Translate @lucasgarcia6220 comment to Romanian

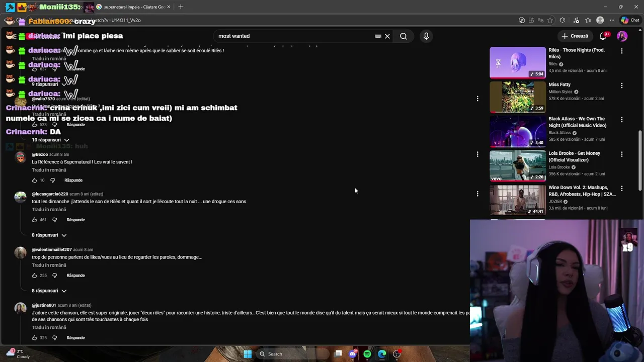(x=49, y=210)
